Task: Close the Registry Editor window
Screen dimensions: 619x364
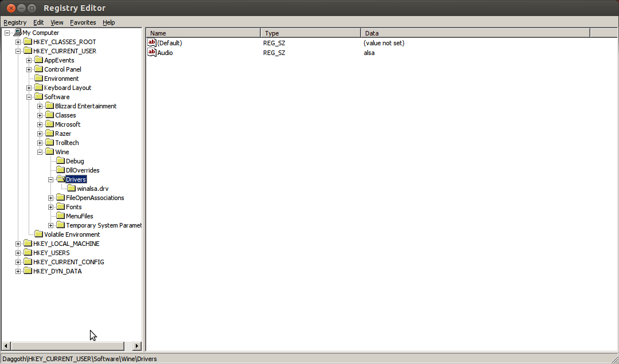Action: 11,8
